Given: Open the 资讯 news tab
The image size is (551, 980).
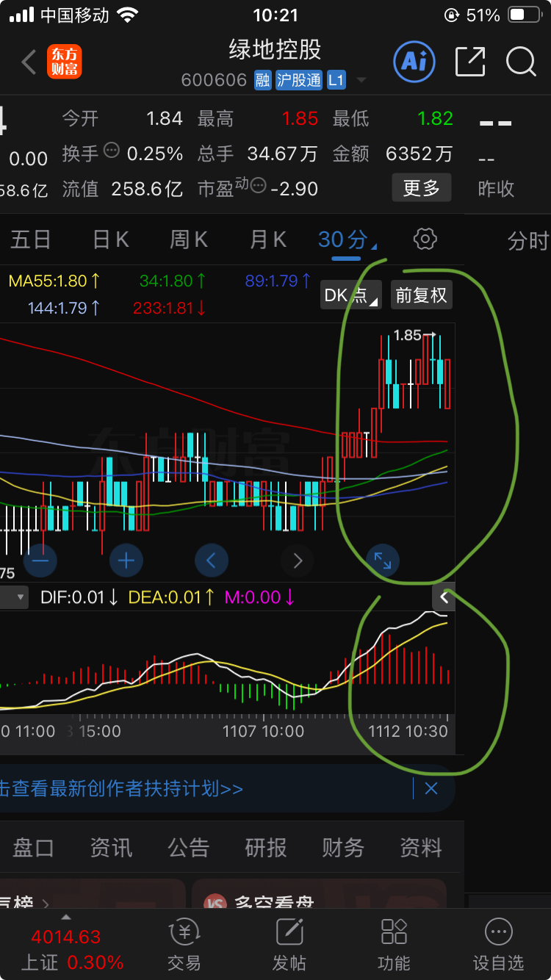Looking at the screenshot, I should (111, 848).
